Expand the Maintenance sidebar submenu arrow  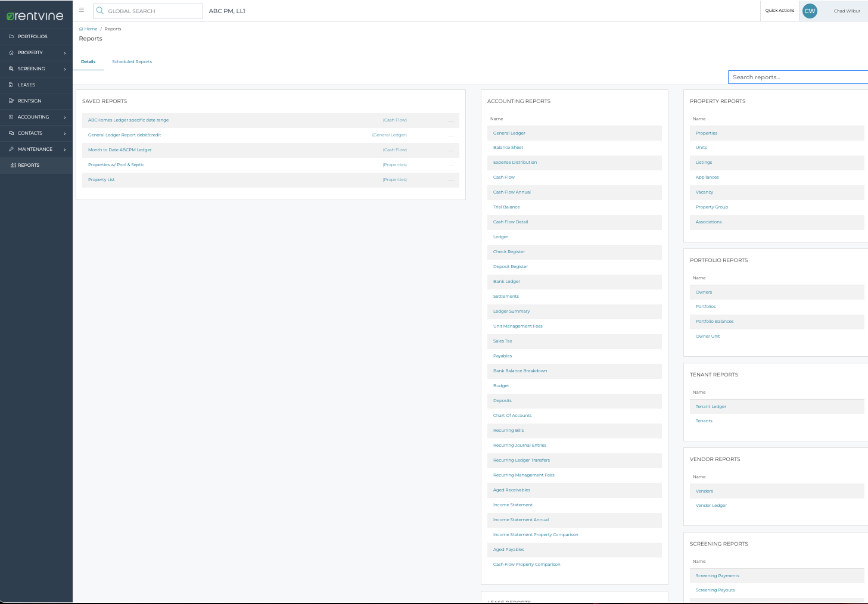coord(65,150)
